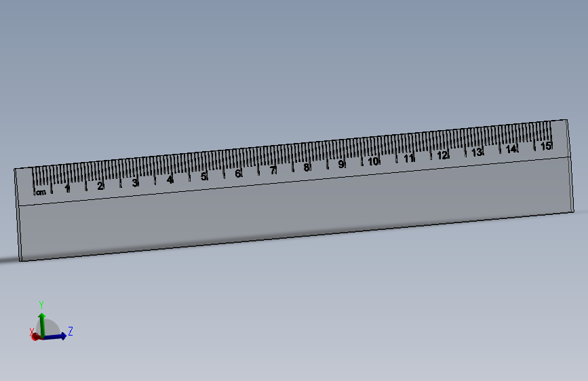The width and height of the screenshot is (588, 381).
Task: Click the blue Z axis arrow of triad
Action: pos(56,336)
